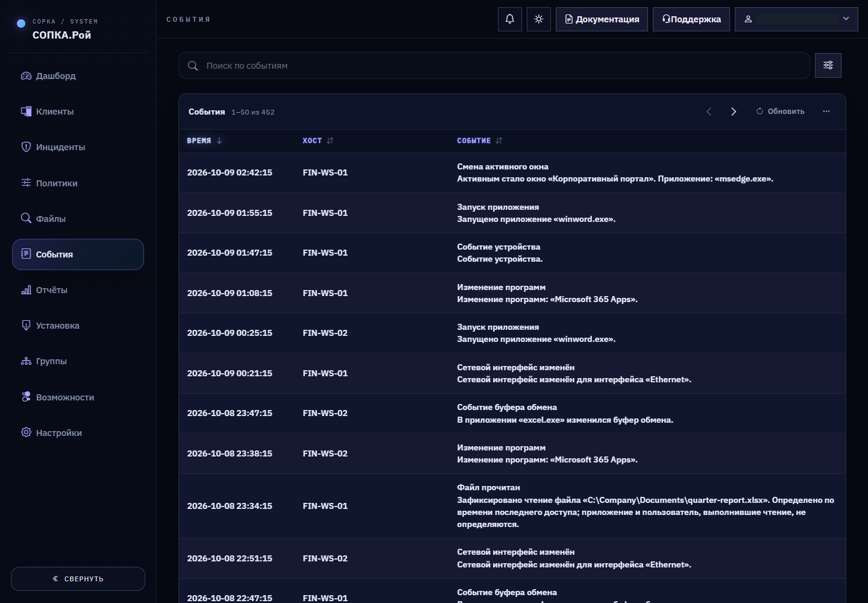This screenshot has width=868, height=603.
Task: Select the Файл прочитан event row
Action: click(x=512, y=506)
